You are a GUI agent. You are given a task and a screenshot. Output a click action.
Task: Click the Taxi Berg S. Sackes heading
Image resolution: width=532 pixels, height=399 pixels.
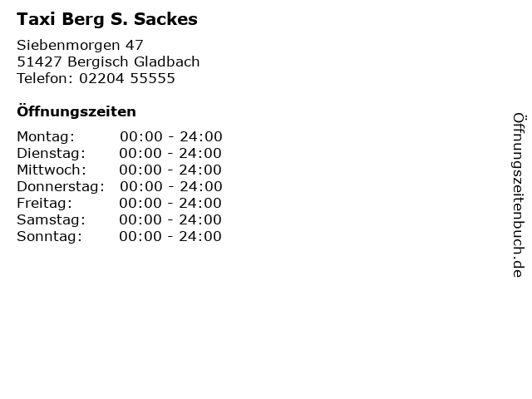click(107, 19)
